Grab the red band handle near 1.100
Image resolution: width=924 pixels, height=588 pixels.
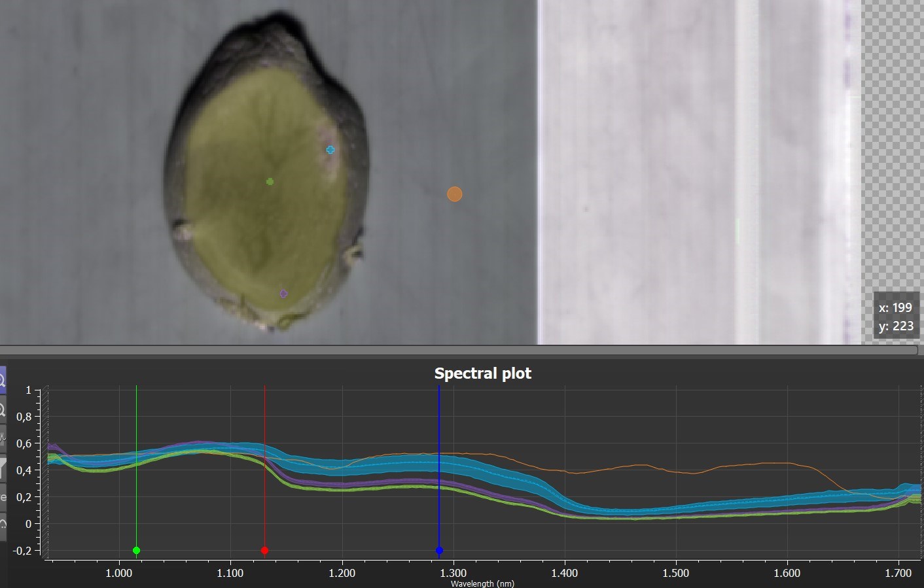[x=264, y=551]
